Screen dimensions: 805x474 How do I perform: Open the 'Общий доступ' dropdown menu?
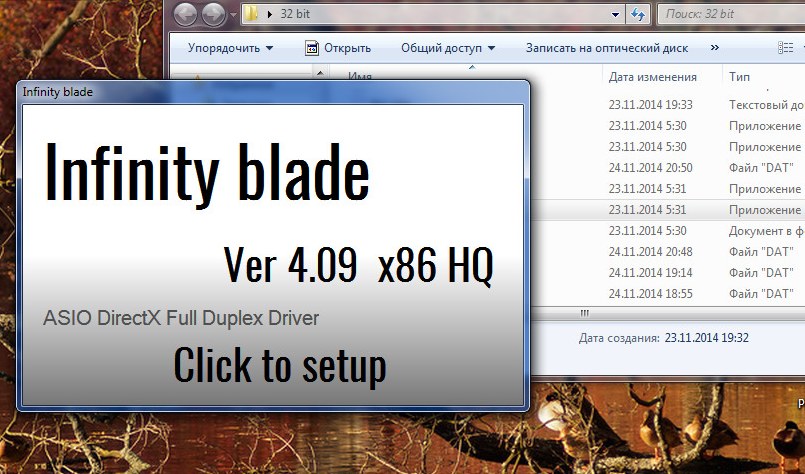[x=448, y=48]
